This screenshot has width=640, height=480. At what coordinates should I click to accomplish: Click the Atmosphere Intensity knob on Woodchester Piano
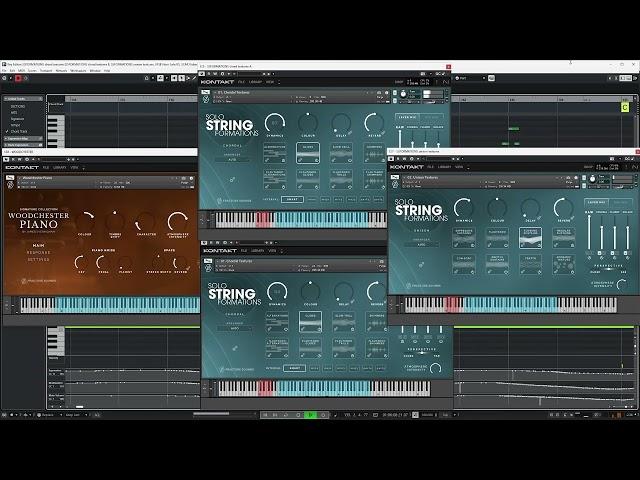coord(178,221)
